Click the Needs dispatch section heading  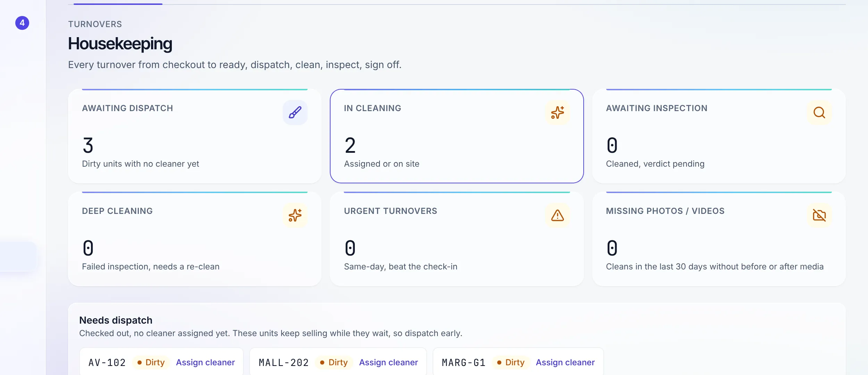point(116,320)
